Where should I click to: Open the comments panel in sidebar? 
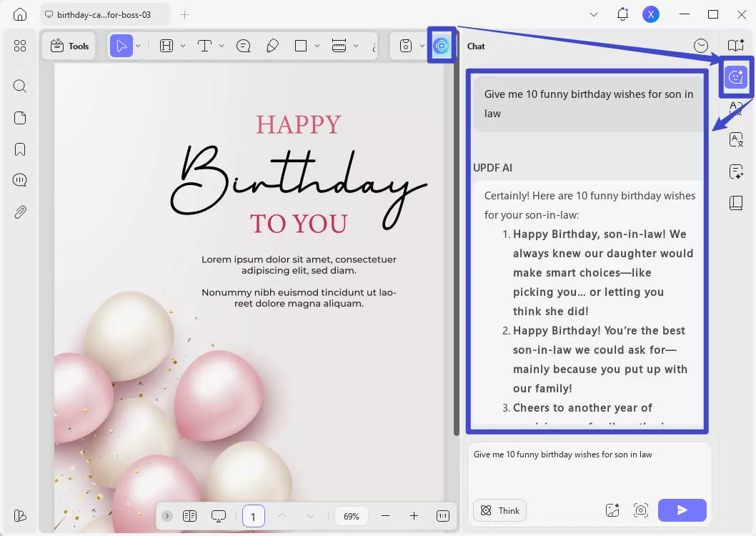(20, 180)
